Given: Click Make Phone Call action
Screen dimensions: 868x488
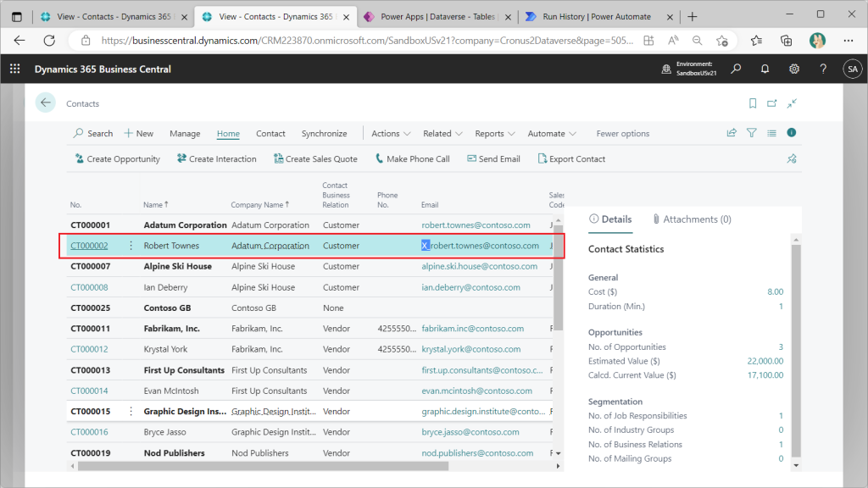Looking at the screenshot, I should point(413,158).
